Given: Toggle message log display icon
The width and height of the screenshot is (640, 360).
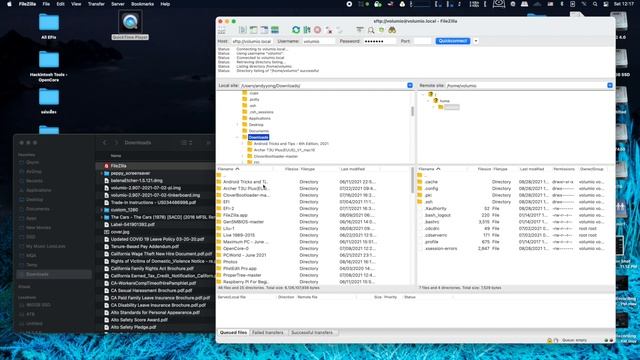Looking at the screenshot, I should (x=243, y=30).
